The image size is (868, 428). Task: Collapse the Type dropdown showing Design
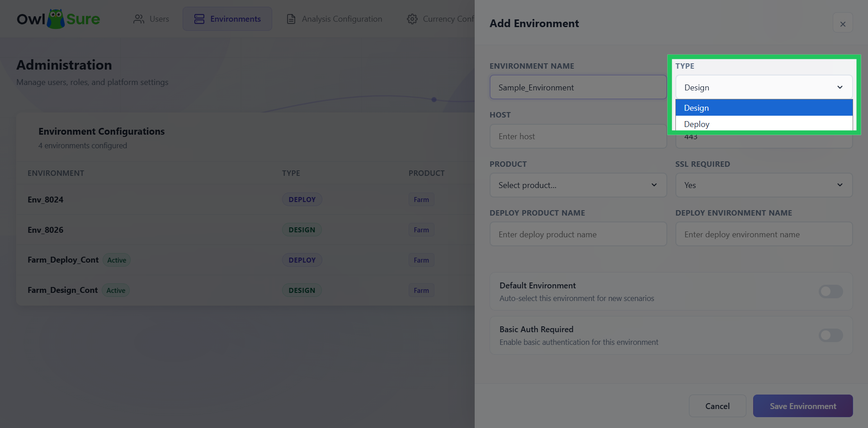[x=764, y=87]
